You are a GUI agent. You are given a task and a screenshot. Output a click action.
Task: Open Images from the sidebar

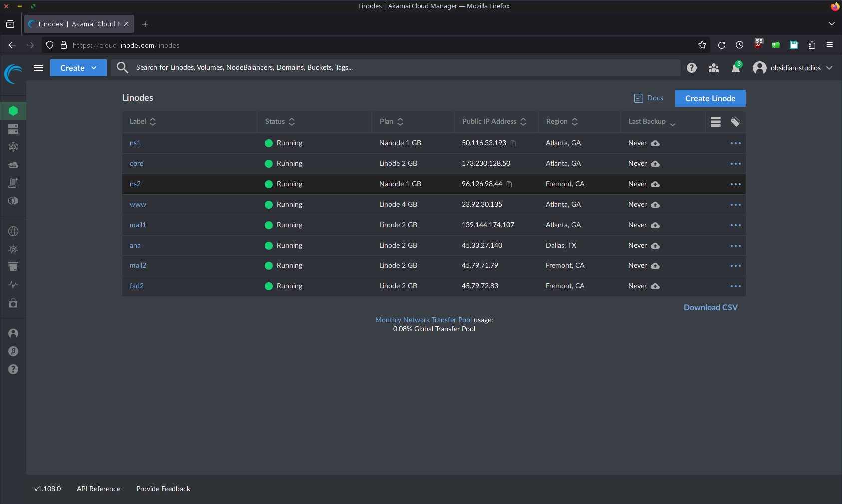click(13, 201)
